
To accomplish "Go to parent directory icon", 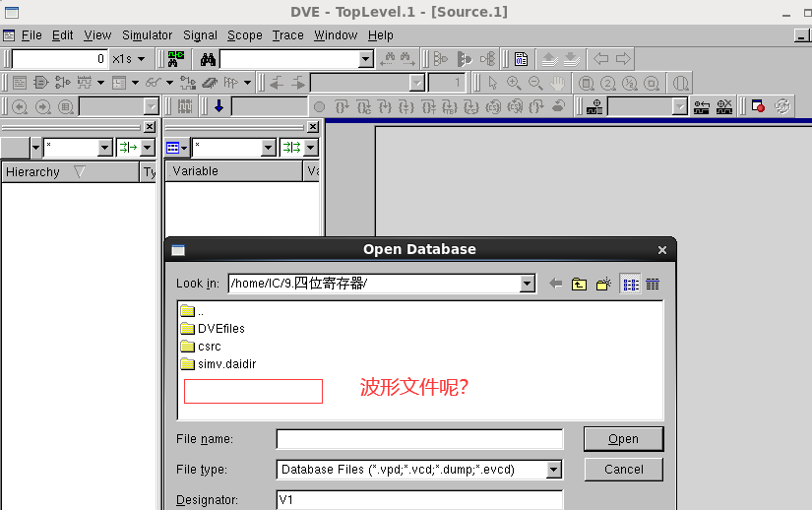I will click(579, 284).
